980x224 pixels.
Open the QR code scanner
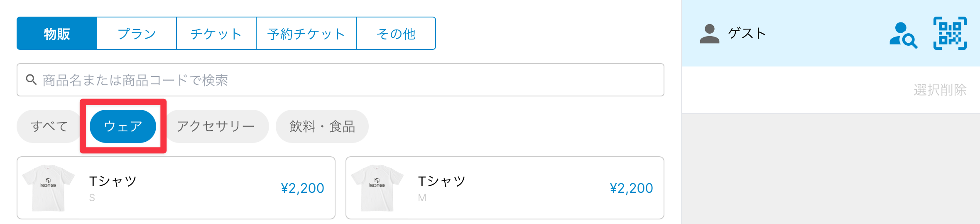pos(950,33)
